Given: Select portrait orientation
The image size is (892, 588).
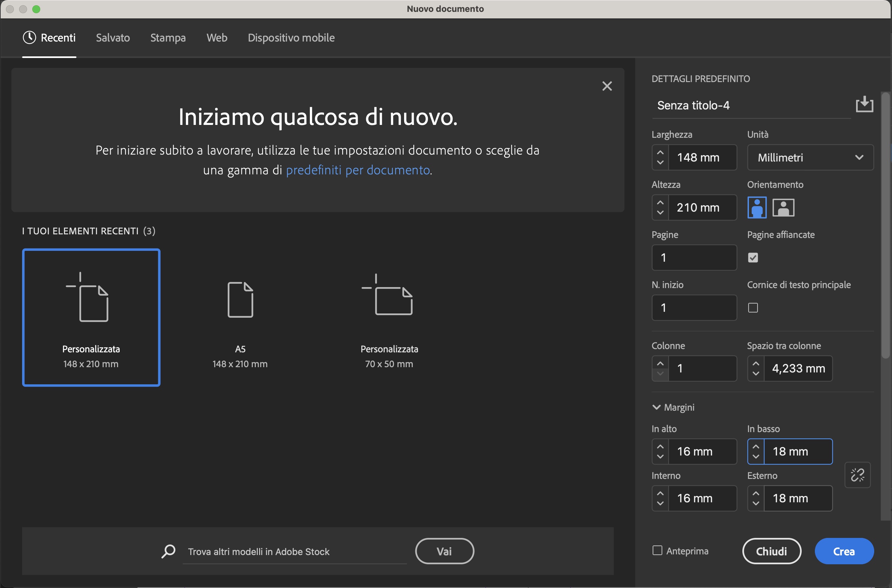Looking at the screenshot, I should point(757,207).
